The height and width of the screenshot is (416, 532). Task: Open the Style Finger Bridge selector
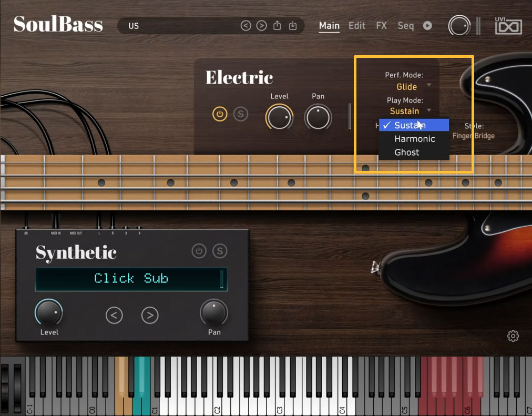pos(473,136)
